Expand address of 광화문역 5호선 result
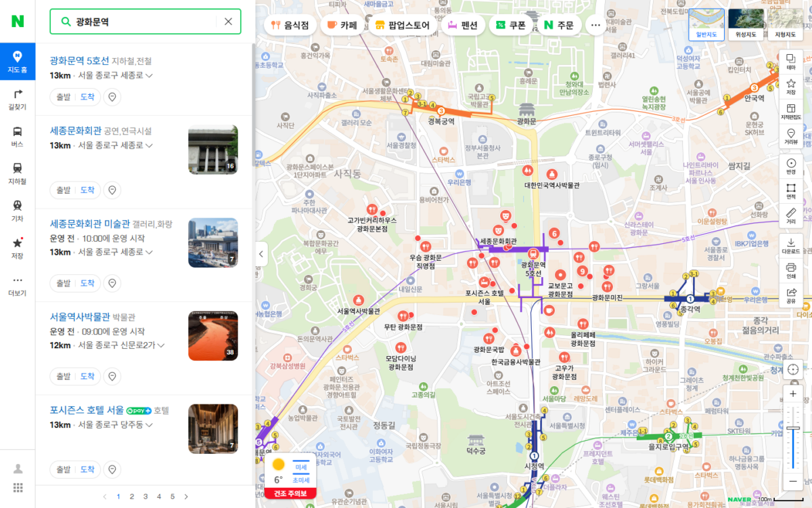Viewport: 812px width, 508px height. pos(149,75)
